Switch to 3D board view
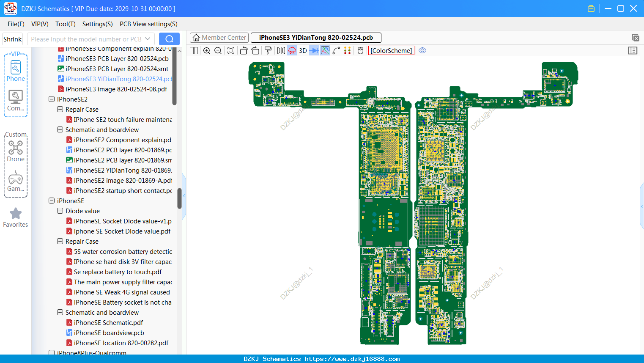 303,50
